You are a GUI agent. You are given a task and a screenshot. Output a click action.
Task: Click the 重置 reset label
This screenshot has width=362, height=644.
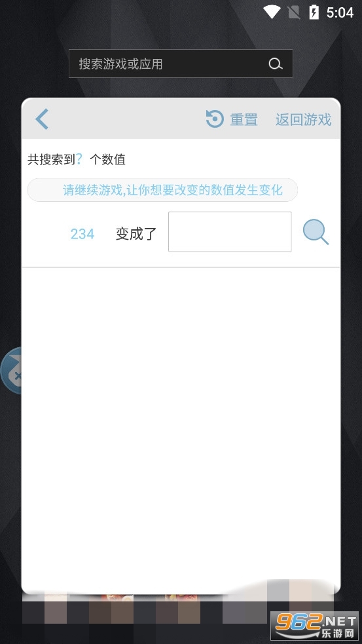pos(244,119)
